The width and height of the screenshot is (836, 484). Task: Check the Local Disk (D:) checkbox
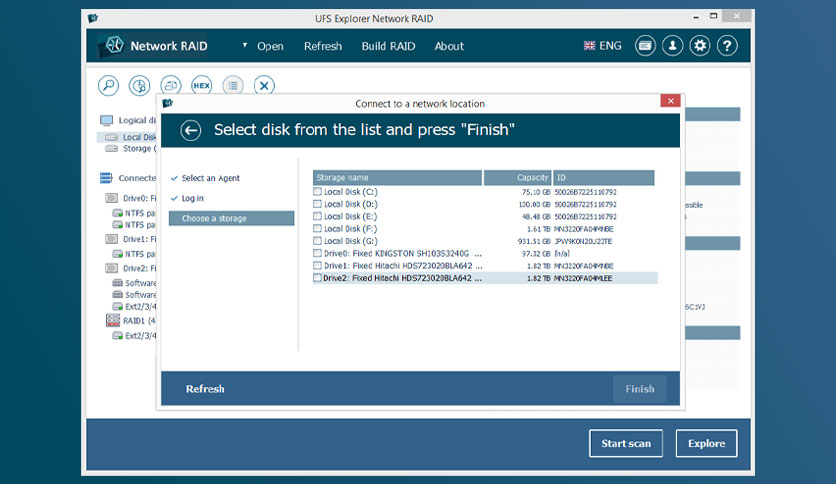tap(317, 204)
